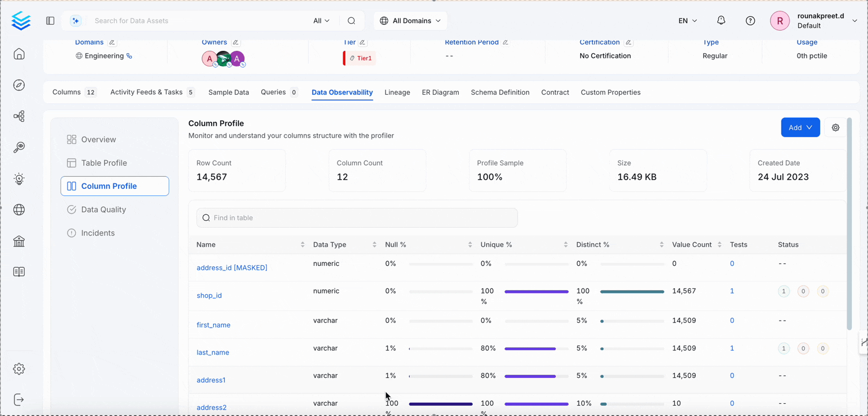This screenshot has height=416, width=868.
Task: Open the All Domains dropdown
Action: [x=410, y=21]
